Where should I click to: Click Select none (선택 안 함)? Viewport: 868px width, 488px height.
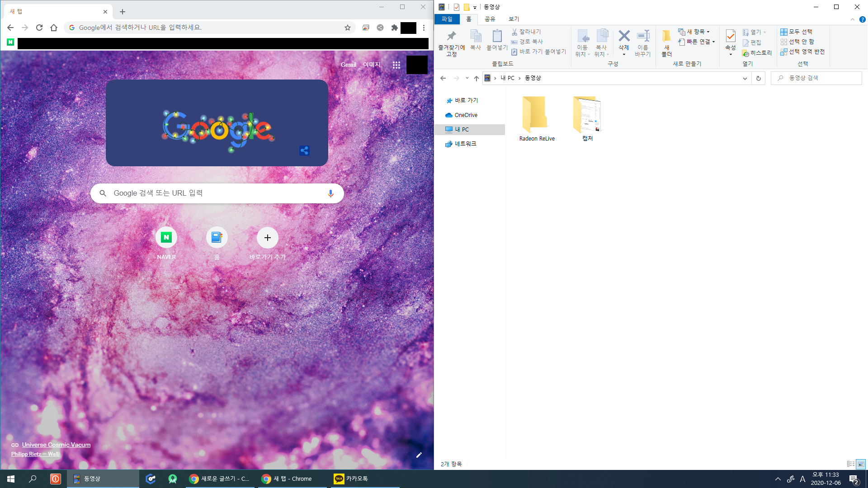click(x=797, y=42)
